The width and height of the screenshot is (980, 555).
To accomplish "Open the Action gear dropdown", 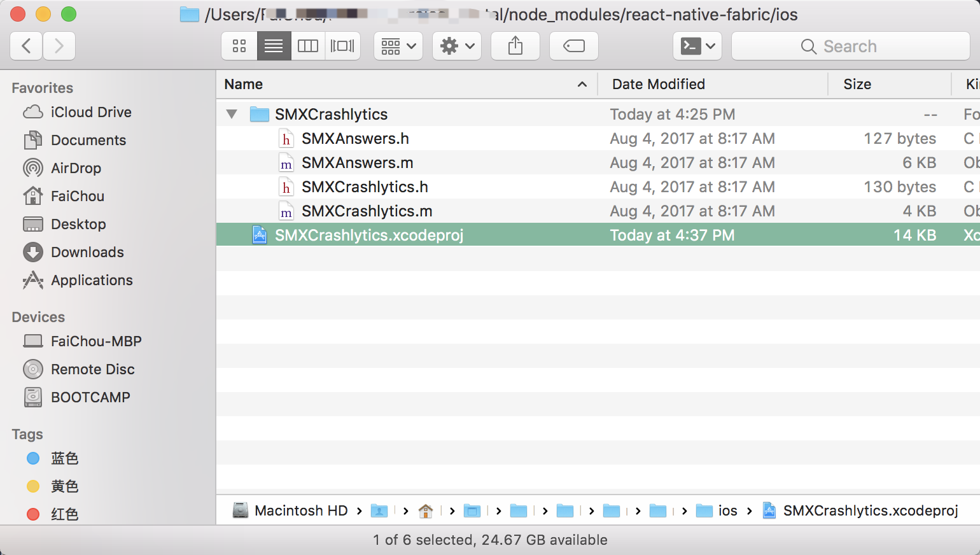I will point(456,45).
